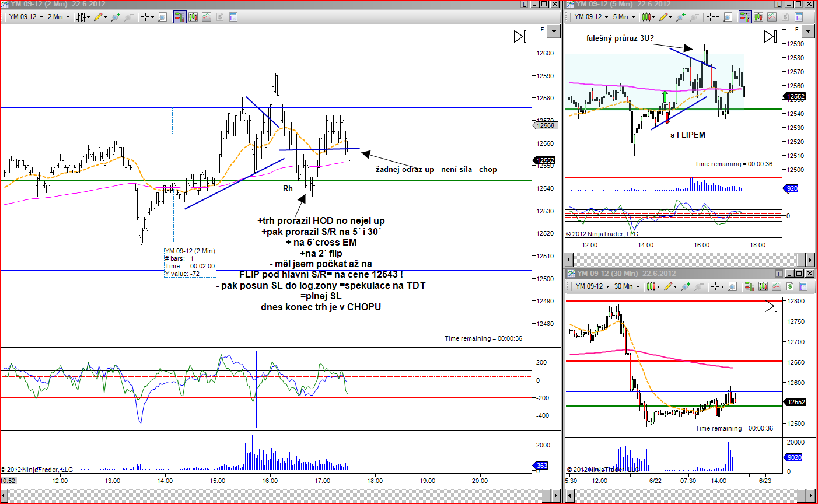Viewport: 818px width, 504px height.
Task: Select the crosshair pointer in the 5 Min chart
Action: pyautogui.click(x=711, y=17)
